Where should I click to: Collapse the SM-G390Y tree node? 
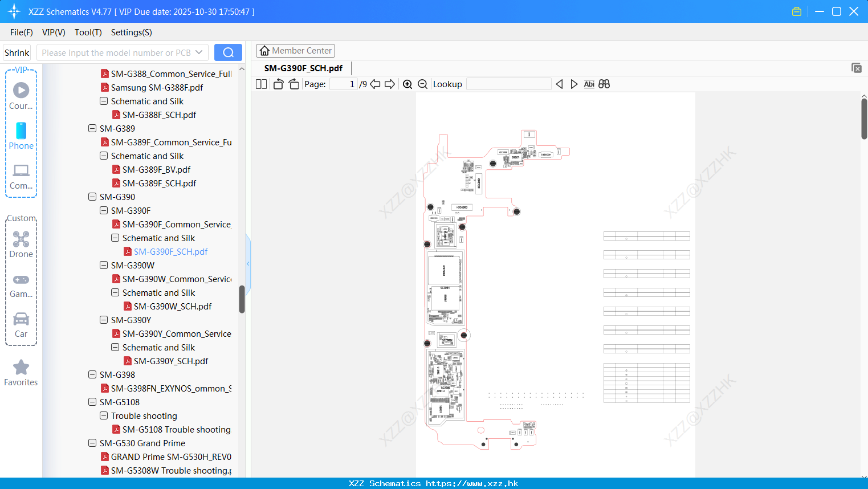tap(104, 320)
